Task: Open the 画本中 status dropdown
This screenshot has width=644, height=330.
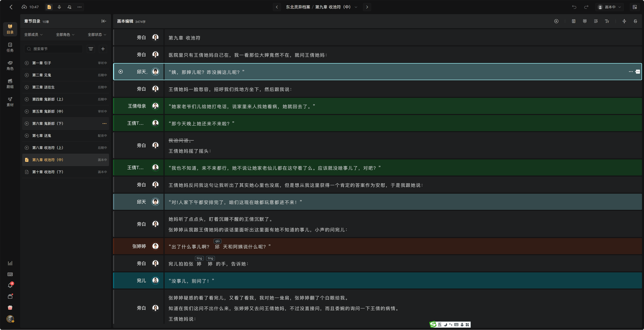Action: point(609,7)
